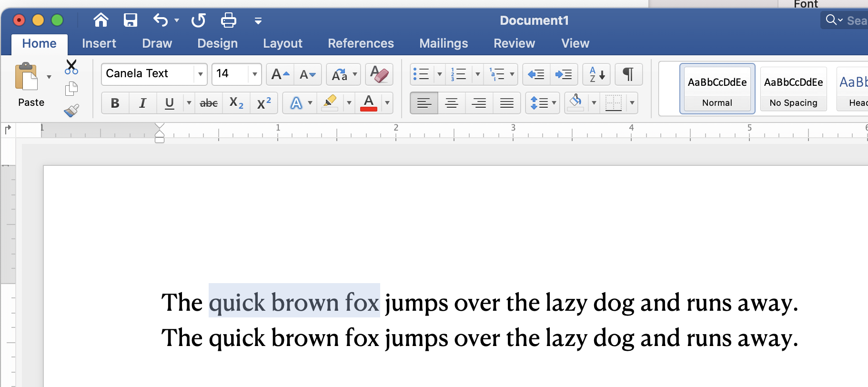Apply multilevel list
Viewport: 868px width, 387px height.
click(497, 74)
